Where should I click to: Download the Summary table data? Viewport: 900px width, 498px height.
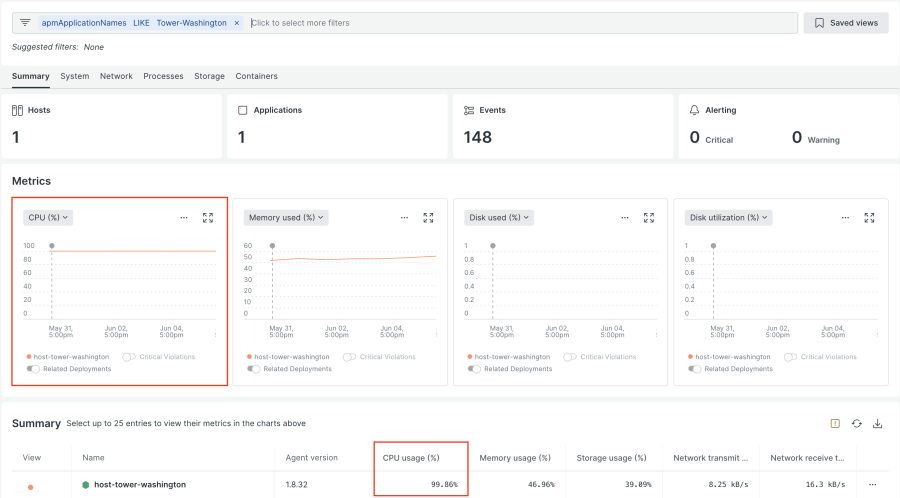[x=878, y=424]
